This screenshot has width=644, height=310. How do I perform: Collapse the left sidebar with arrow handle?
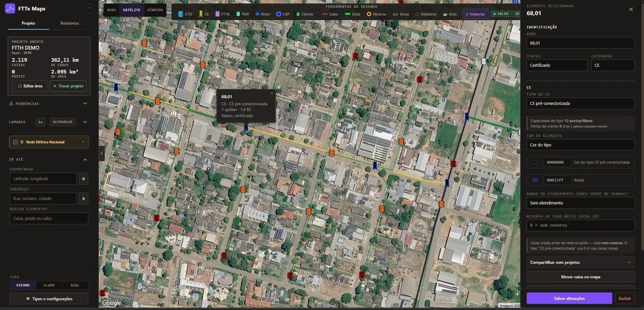pyautogui.click(x=102, y=153)
